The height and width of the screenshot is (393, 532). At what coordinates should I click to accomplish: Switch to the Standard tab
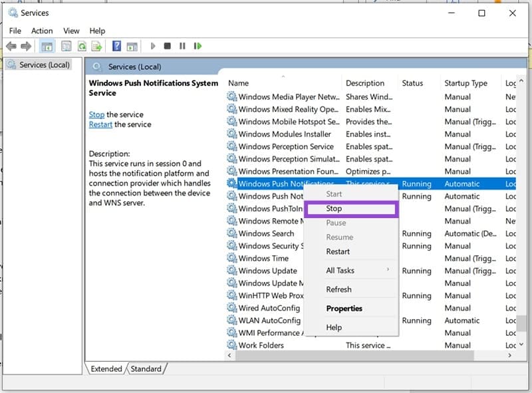146,368
